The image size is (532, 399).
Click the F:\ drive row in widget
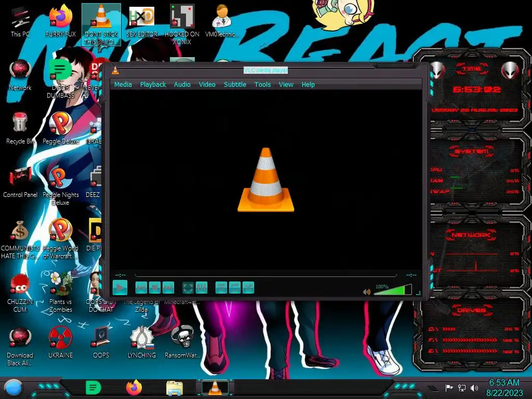pos(474,340)
